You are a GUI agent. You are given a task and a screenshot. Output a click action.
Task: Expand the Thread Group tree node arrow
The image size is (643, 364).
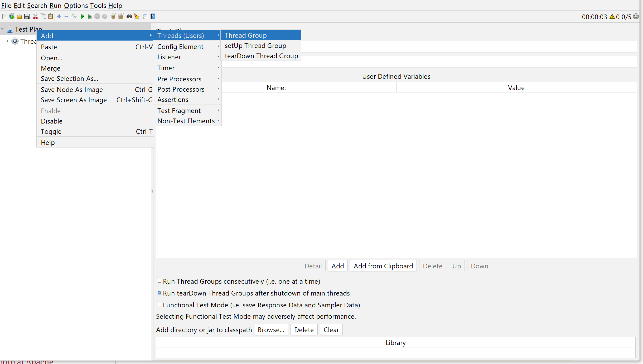click(7, 41)
